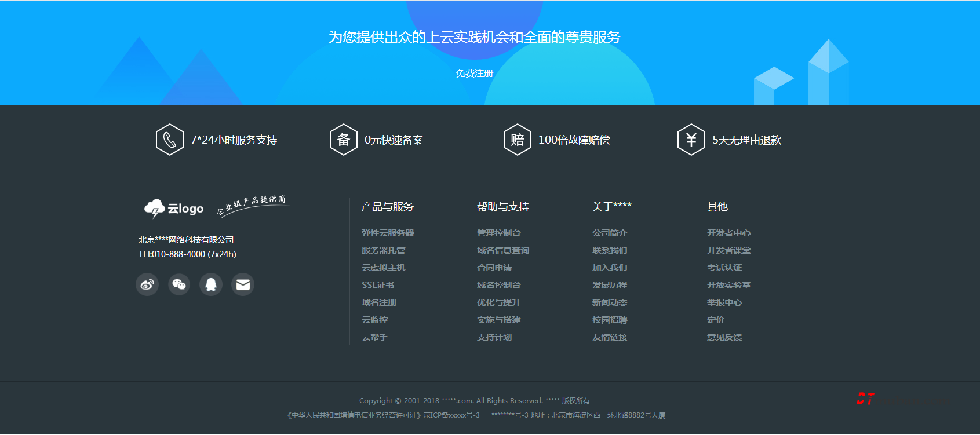Viewport: 980px width, 435px height.
Task: Open 域名信息查询 link
Action: tap(502, 250)
